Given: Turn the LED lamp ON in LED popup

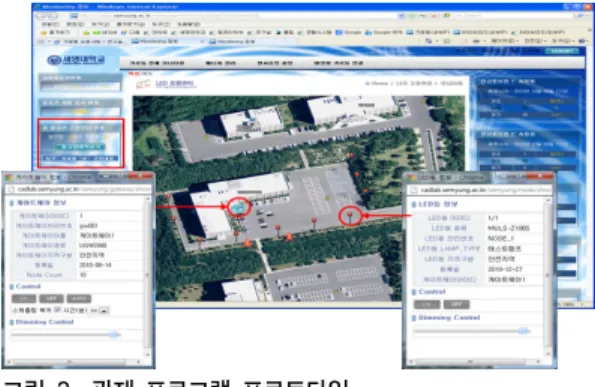Looking at the screenshot, I should tap(427, 304).
